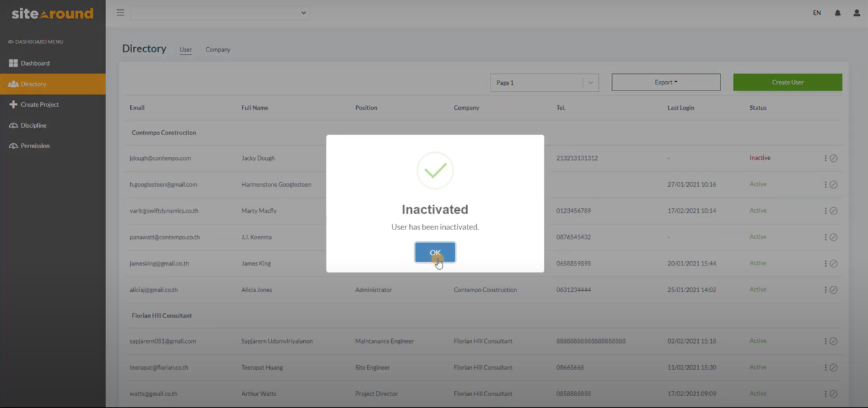Click the Create Project plus icon
Viewport: 868px width, 408px height.
(12, 104)
